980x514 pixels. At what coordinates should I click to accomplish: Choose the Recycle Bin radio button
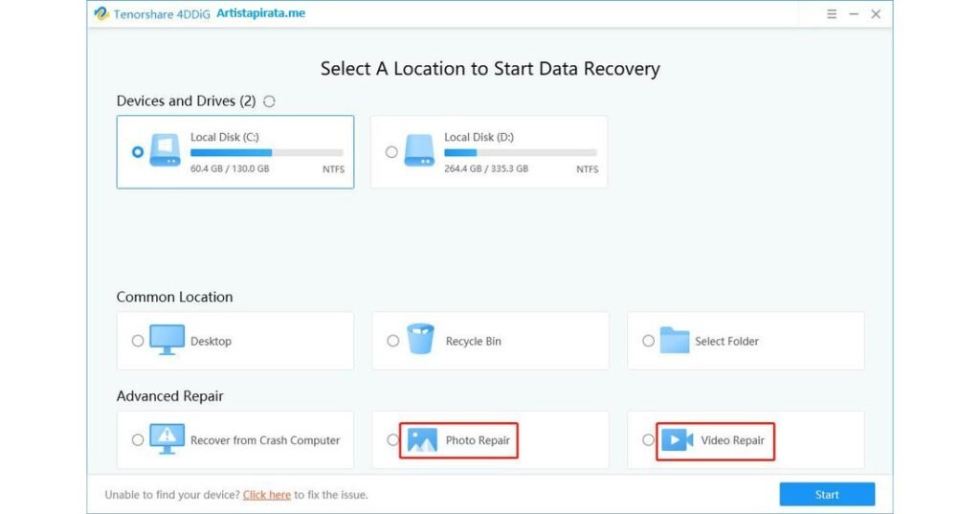(392, 341)
